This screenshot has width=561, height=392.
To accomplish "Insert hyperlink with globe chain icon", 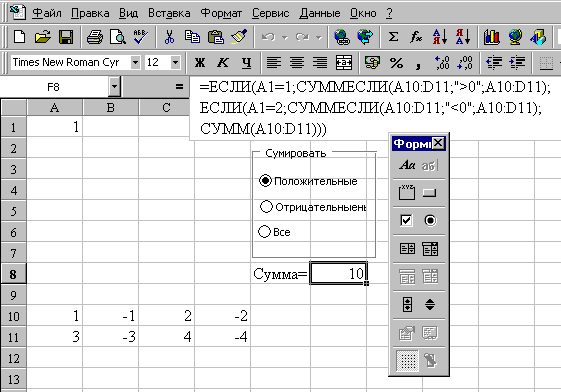I will [342, 37].
